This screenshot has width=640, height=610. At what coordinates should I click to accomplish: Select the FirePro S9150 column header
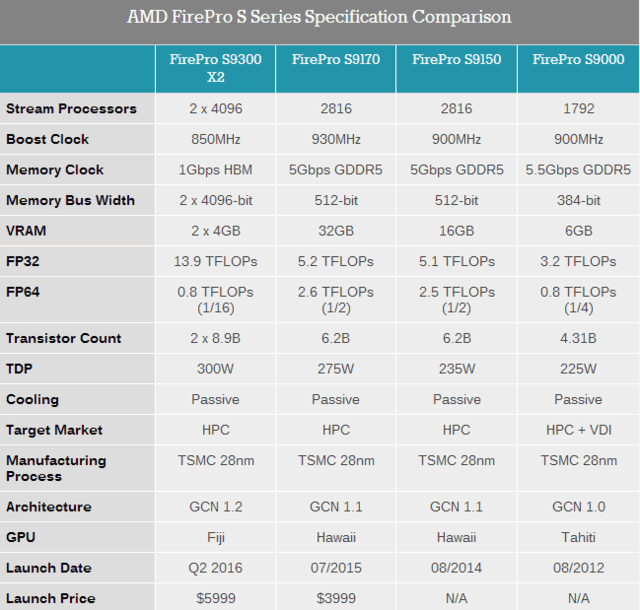456,60
